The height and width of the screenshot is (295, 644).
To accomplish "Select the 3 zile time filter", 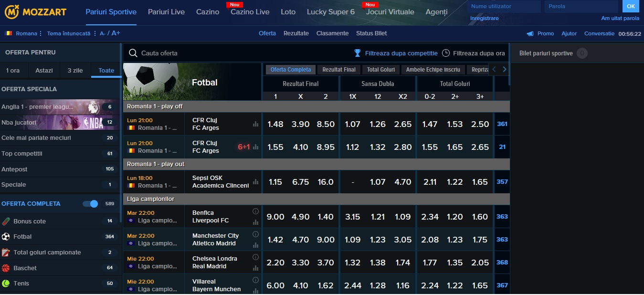I will [75, 70].
